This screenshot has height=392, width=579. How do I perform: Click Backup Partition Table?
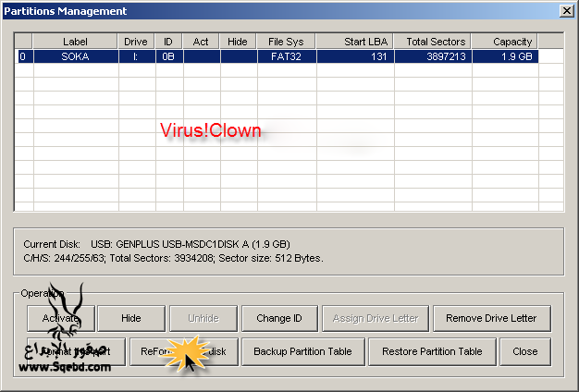302,351
